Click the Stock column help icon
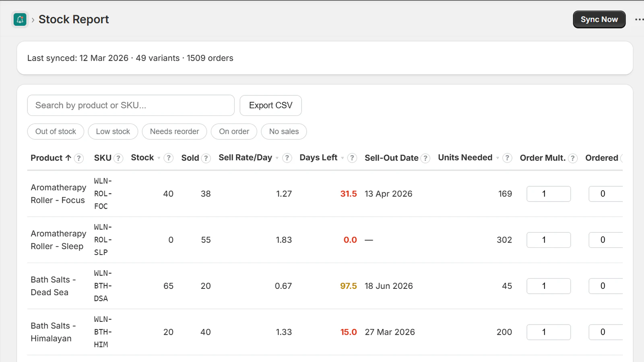The image size is (644, 362). pyautogui.click(x=169, y=158)
